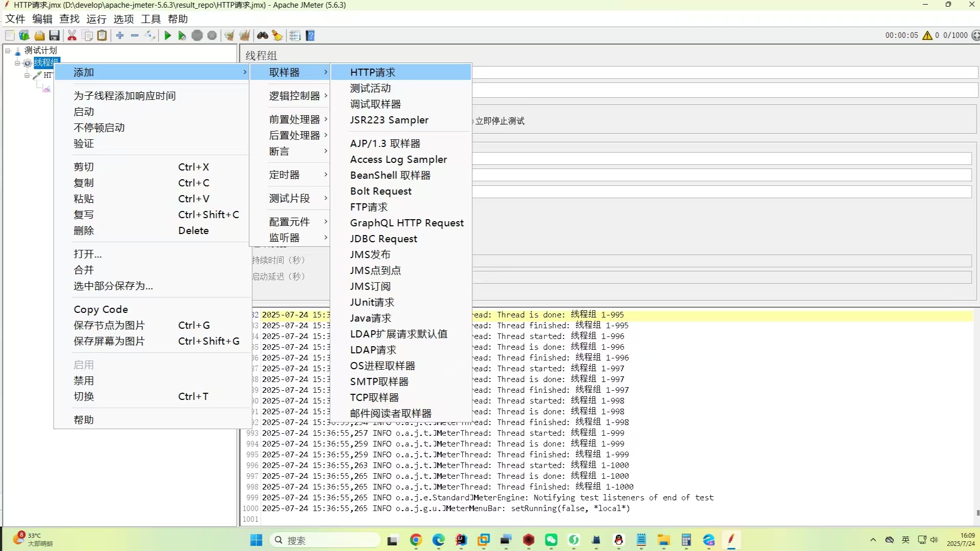Click the Open file folder icon
The width and height of the screenshot is (980, 551).
tap(39, 35)
